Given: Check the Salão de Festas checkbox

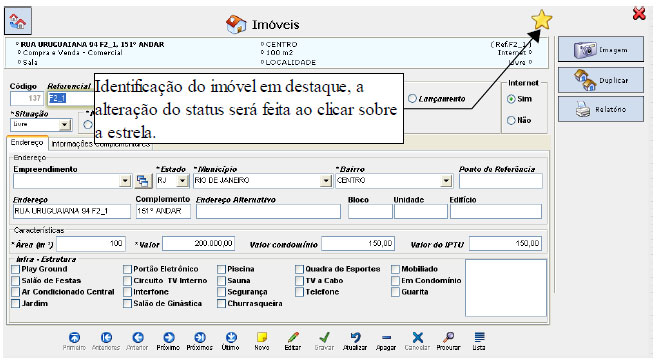Looking at the screenshot, I should (x=16, y=281).
